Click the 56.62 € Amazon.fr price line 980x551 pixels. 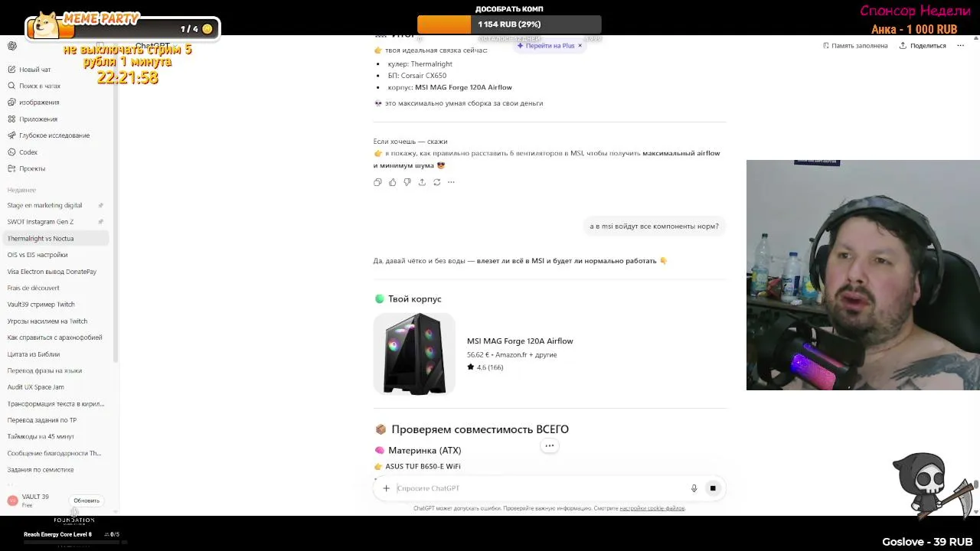[x=512, y=355]
